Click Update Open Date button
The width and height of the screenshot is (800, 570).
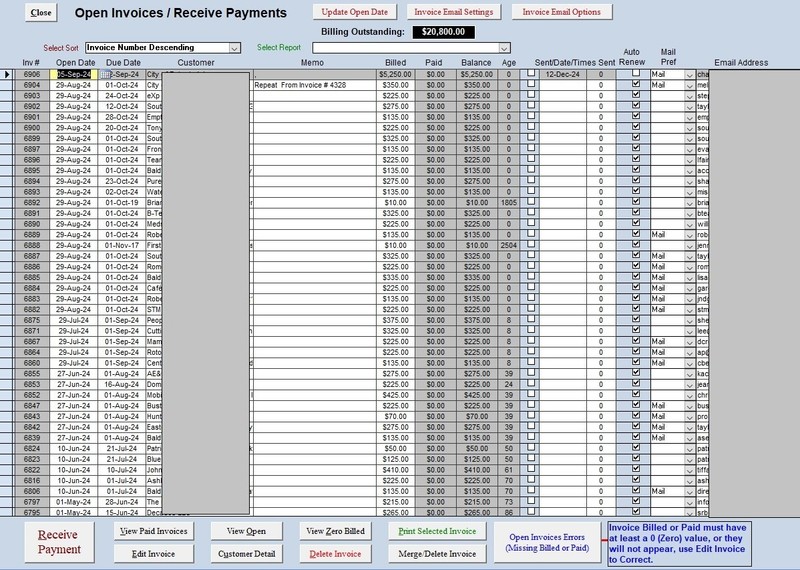click(355, 12)
